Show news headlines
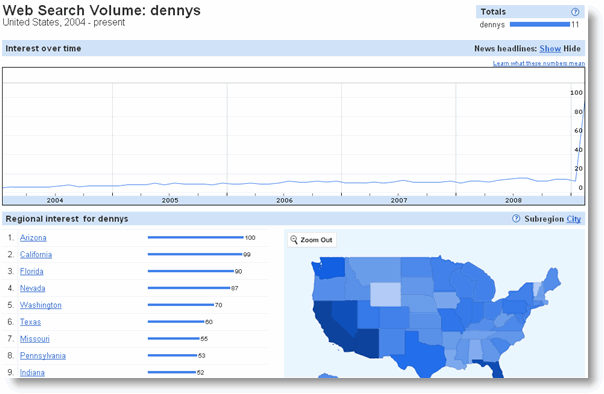The height and width of the screenshot is (394, 604). coord(550,49)
